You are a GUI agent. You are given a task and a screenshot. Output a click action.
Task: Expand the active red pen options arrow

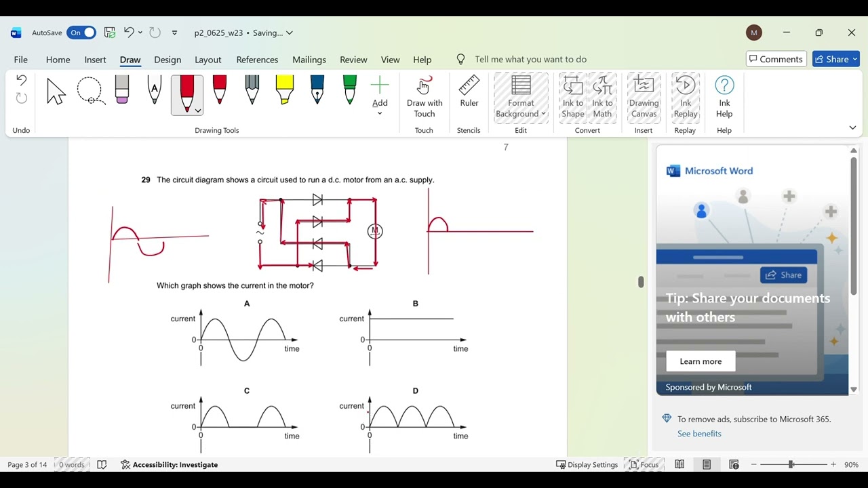pyautogui.click(x=198, y=110)
